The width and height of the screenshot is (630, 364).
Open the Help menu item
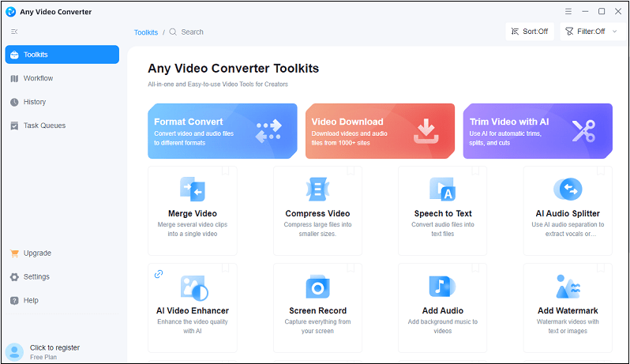pos(62,301)
